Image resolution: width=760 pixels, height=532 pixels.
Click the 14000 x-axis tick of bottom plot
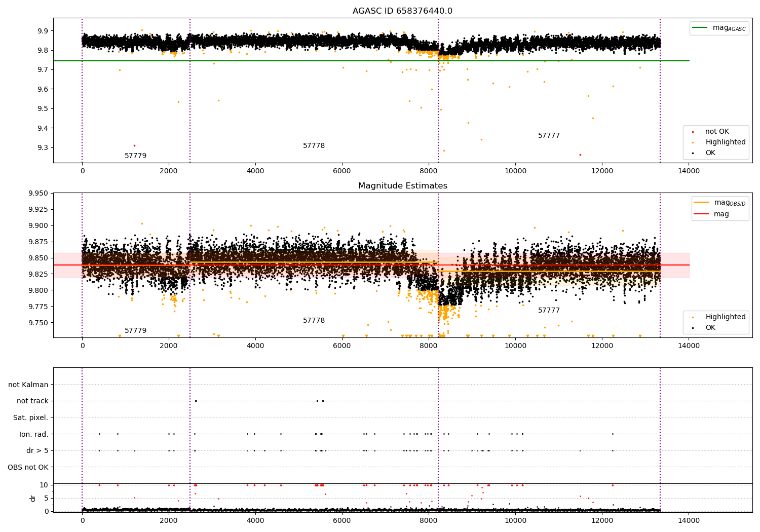[x=689, y=521]
